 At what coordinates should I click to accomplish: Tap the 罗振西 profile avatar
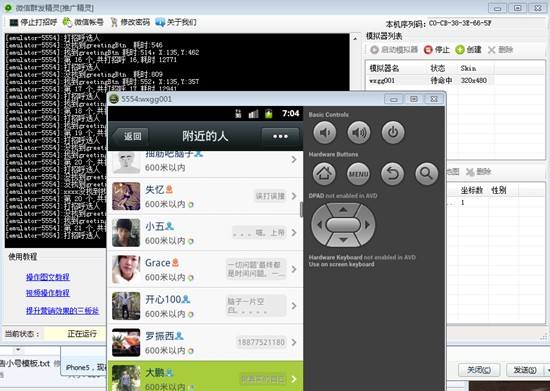126,342
